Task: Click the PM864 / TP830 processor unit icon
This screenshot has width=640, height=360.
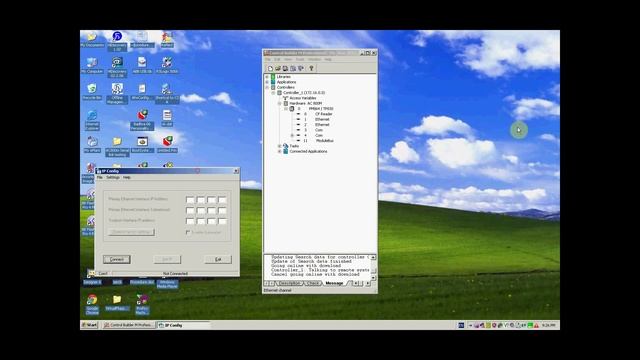Action: point(292,109)
